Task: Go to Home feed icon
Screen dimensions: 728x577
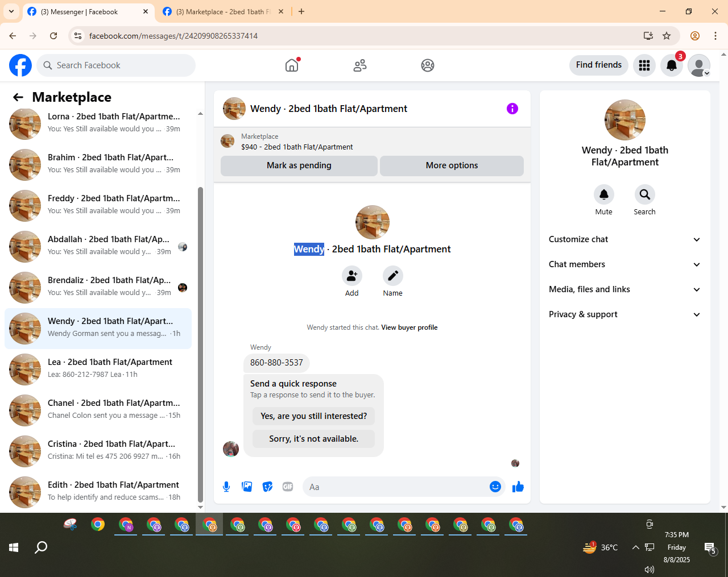Action: [x=292, y=65]
